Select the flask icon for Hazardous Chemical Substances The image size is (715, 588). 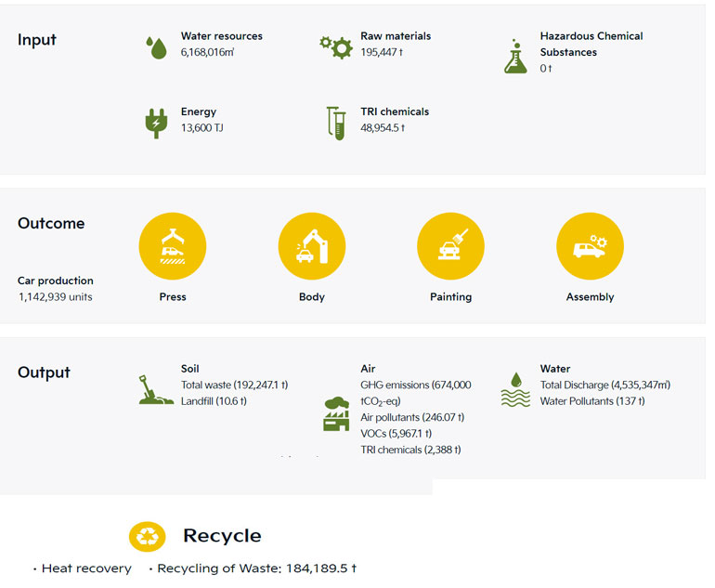(515, 56)
